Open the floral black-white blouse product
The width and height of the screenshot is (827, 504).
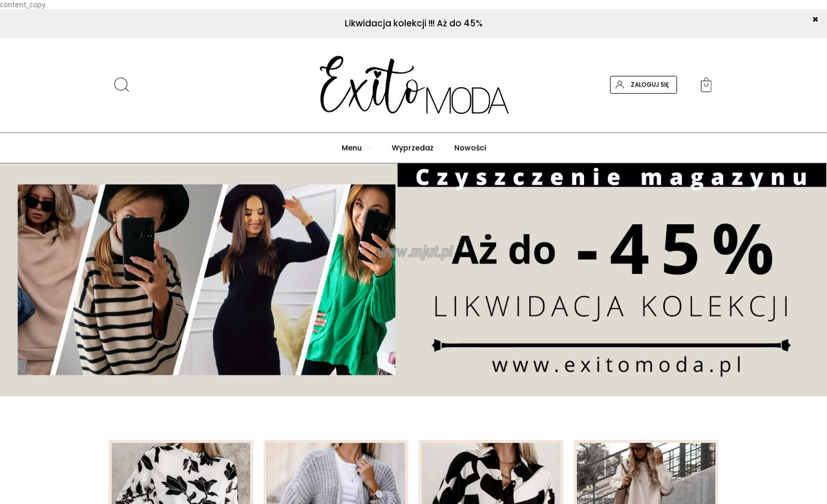[x=181, y=472]
